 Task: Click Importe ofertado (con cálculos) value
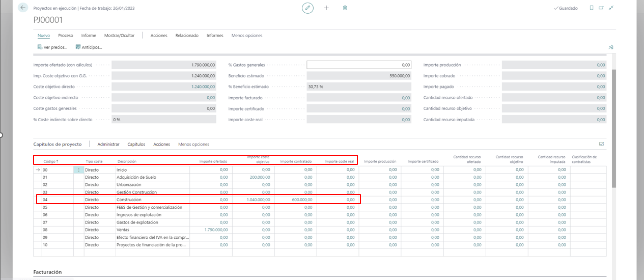click(x=164, y=65)
